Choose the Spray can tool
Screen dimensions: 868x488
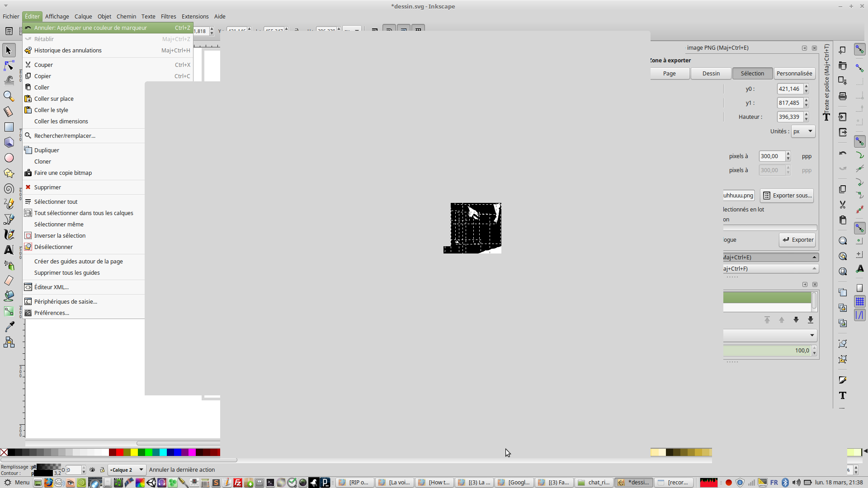[9, 265]
